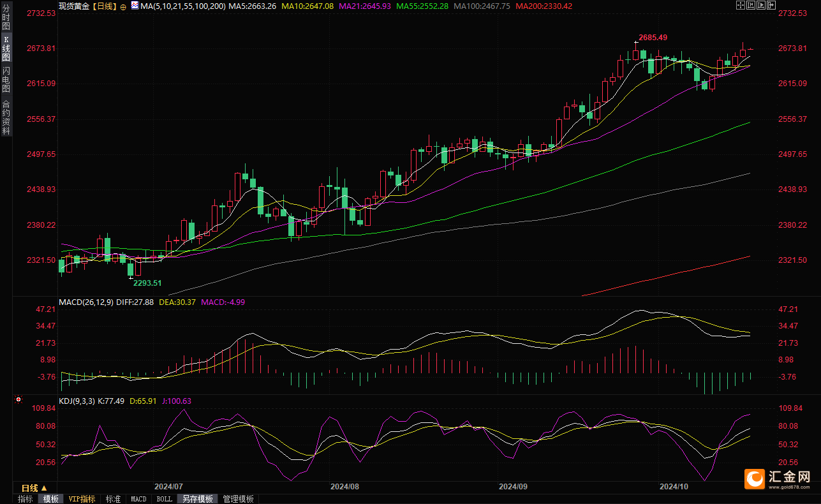Select the 模板 bottom tab

coord(50,499)
